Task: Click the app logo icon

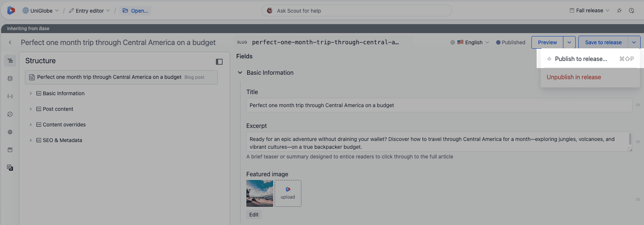Action: [11, 10]
